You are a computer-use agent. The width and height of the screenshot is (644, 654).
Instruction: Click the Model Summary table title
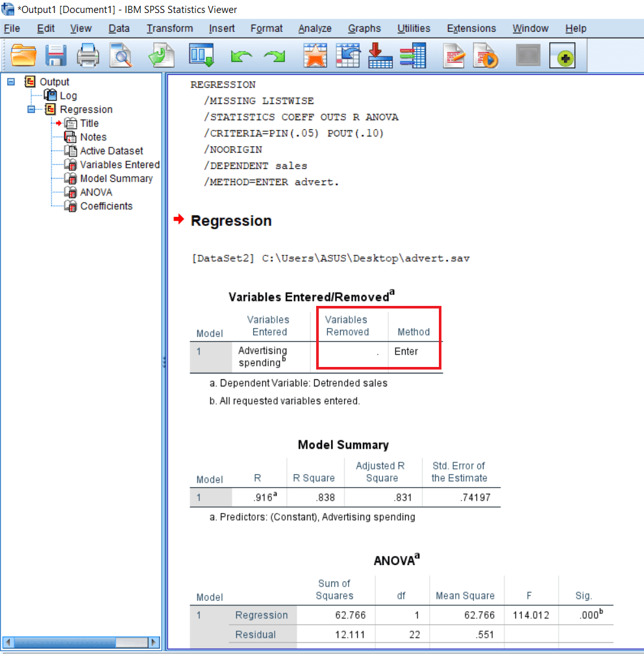(343, 445)
